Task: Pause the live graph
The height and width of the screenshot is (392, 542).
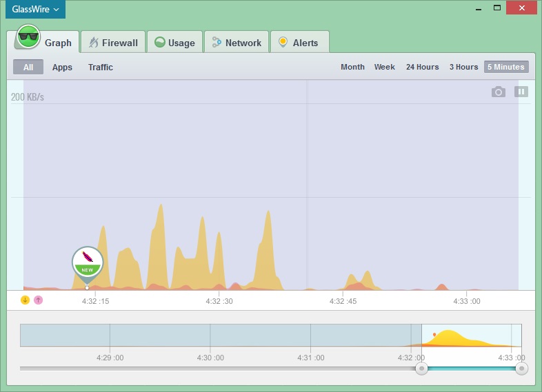Action: (x=521, y=92)
